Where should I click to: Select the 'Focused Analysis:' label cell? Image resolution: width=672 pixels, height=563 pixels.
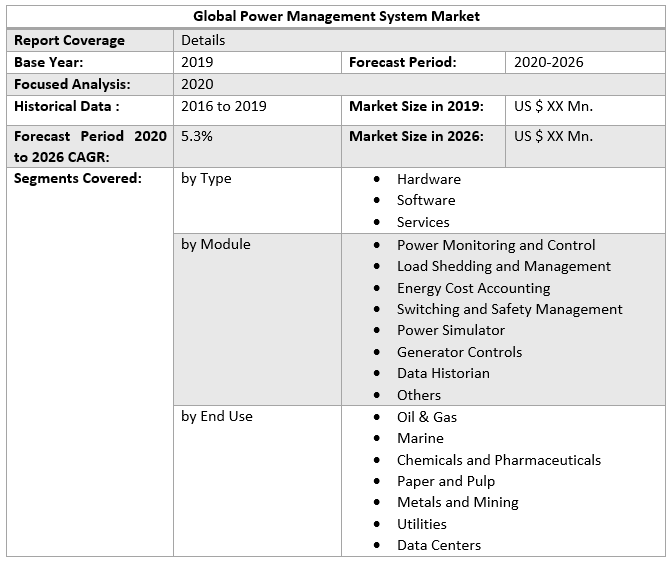coord(72,84)
